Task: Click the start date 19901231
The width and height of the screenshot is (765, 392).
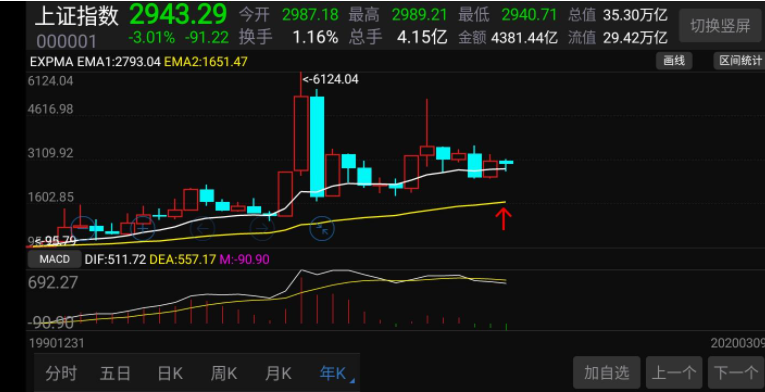Action: 57,344
